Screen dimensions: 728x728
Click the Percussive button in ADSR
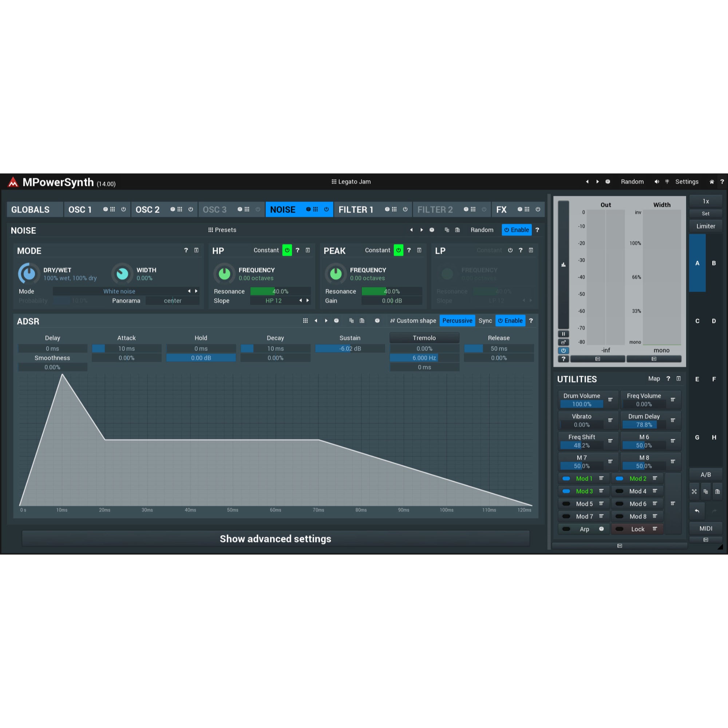457,321
